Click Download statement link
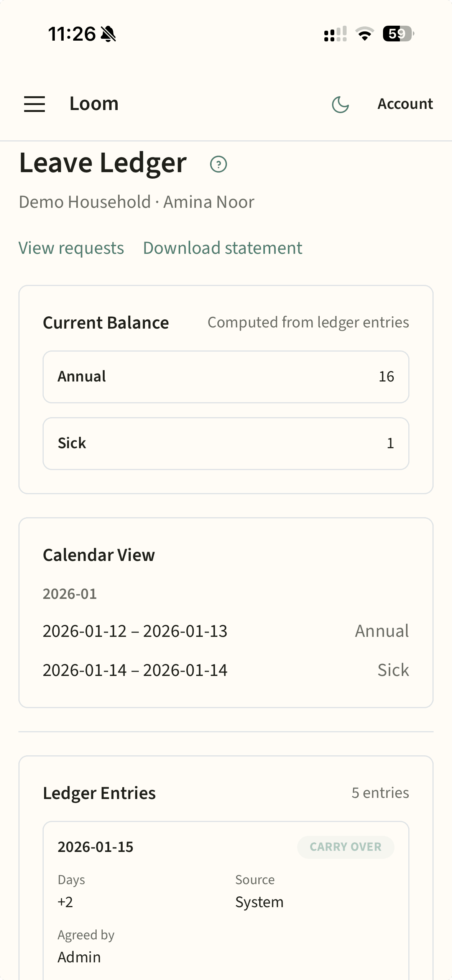Image resolution: width=452 pixels, height=980 pixels. pos(222,248)
